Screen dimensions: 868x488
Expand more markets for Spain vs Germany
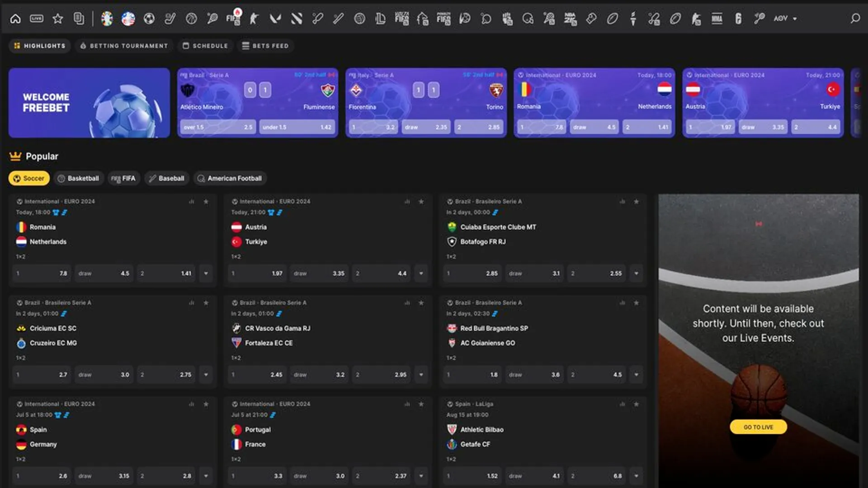(206, 476)
